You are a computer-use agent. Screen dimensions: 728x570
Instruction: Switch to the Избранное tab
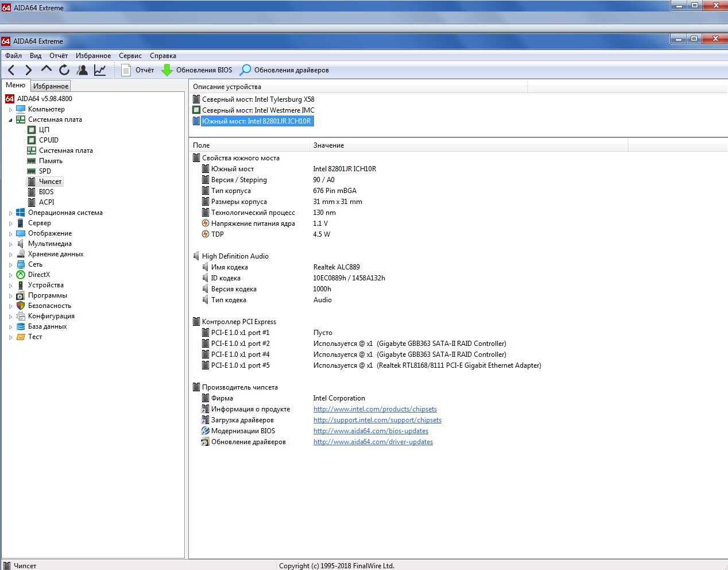[x=51, y=86]
